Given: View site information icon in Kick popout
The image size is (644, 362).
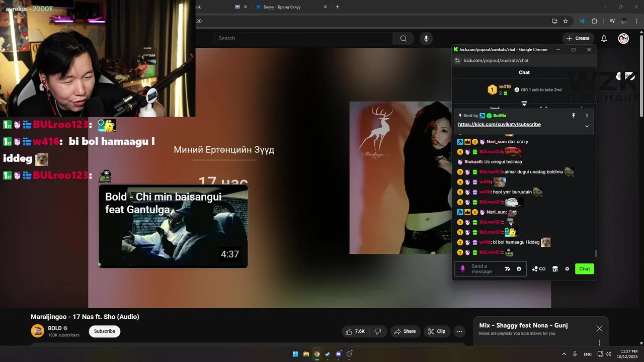Looking at the screenshot, I should point(457,60).
